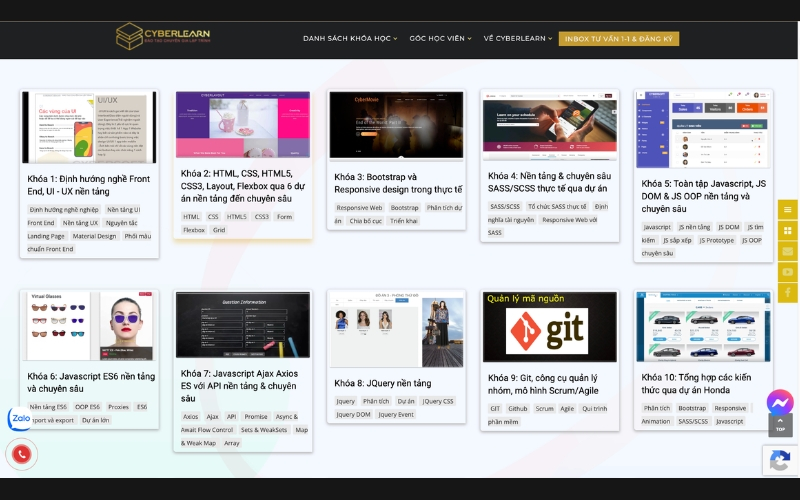Open the yellow sidebar grid icon
Viewport: 800px width, 500px height.
click(x=788, y=231)
